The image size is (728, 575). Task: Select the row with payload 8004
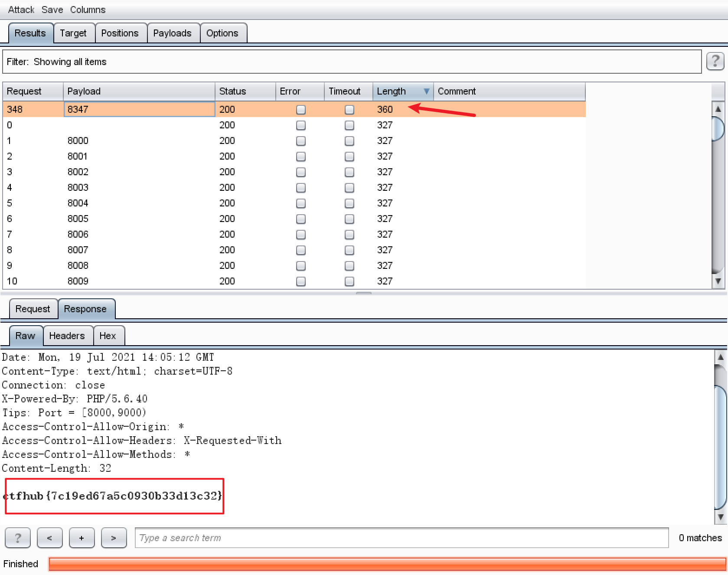pyautogui.click(x=294, y=203)
